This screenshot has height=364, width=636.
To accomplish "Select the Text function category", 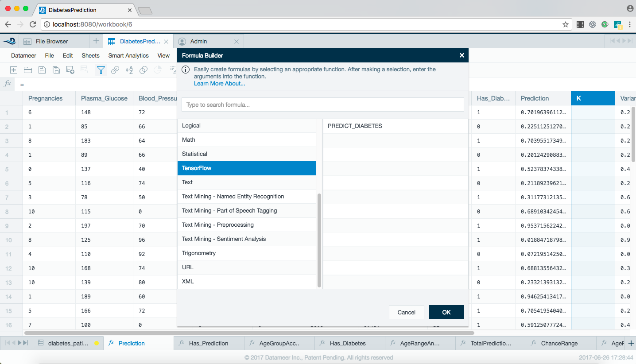I will coord(247,182).
